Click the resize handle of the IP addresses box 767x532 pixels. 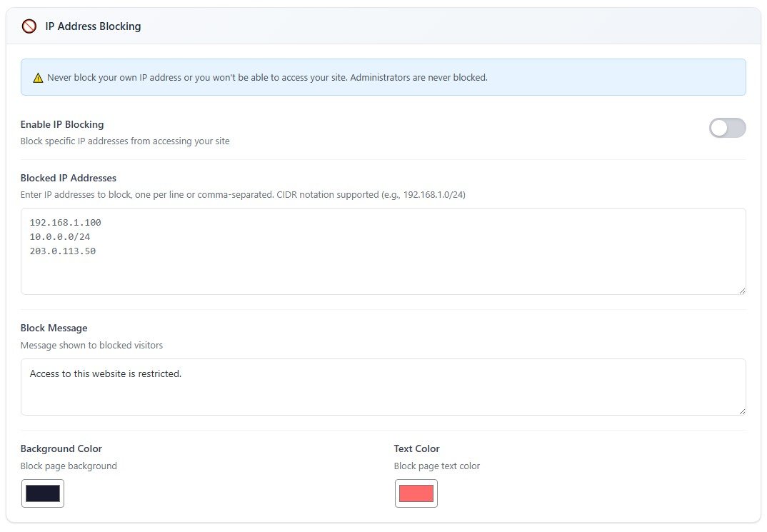pyautogui.click(x=741, y=289)
